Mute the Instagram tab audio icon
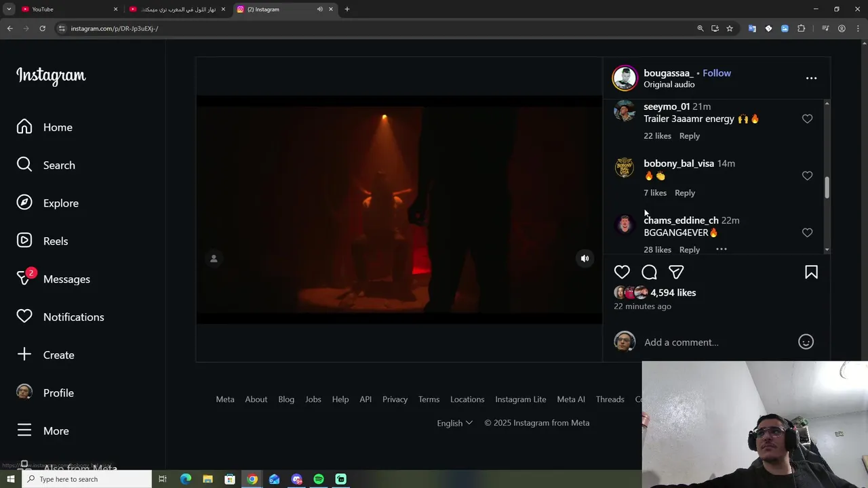The height and width of the screenshot is (488, 868). [x=319, y=9]
